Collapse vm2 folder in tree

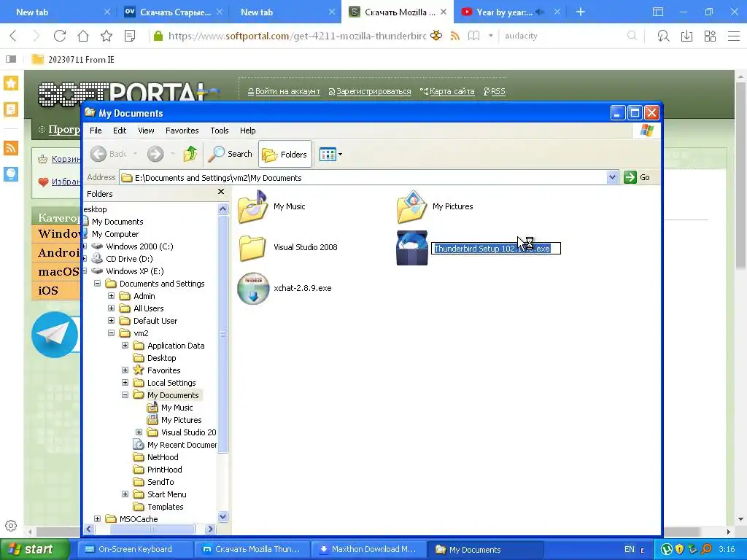coord(111,332)
